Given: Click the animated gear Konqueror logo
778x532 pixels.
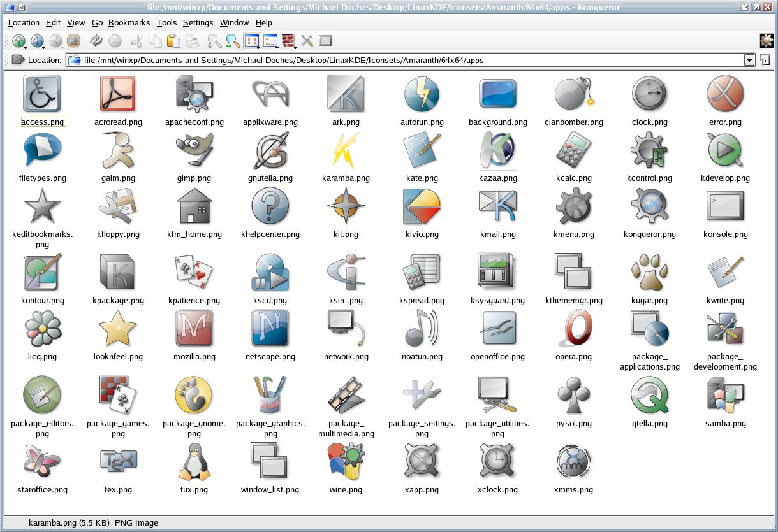Looking at the screenshot, I should (x=766, y=41).
